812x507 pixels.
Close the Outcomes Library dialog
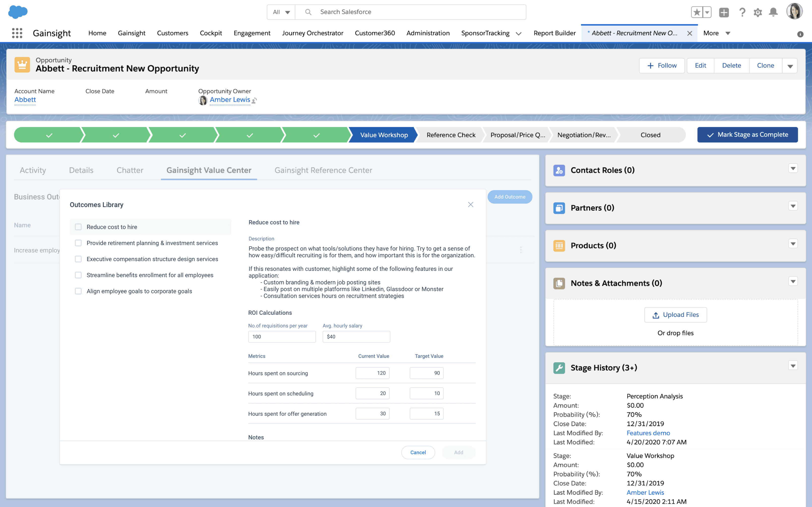(x=470, y=204)
